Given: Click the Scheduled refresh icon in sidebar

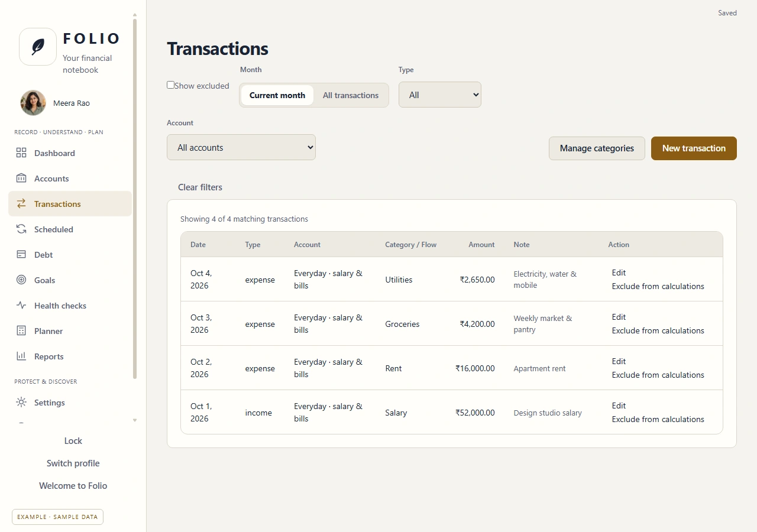Looking at the screenshot, I should coord(21,229).
